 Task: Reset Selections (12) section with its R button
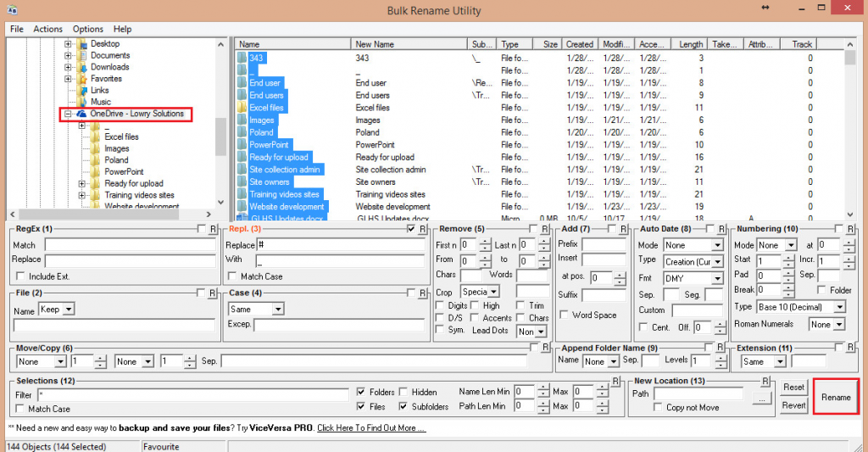[615, 381]
